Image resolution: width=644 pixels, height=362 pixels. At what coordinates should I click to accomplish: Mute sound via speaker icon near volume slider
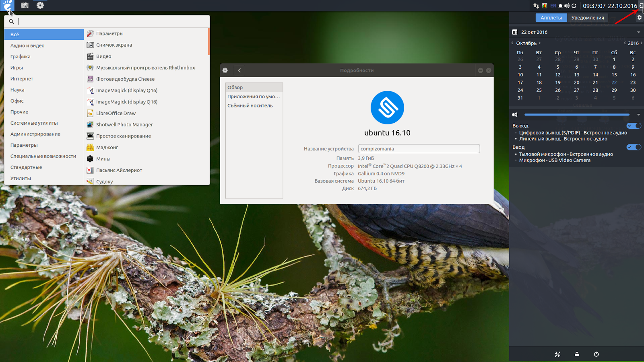click(514, 115)
